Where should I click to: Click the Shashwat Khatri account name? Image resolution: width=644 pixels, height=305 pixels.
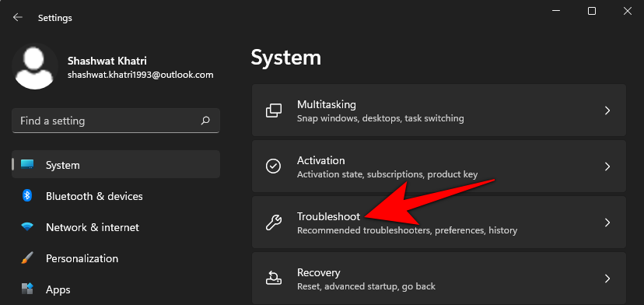107,61
